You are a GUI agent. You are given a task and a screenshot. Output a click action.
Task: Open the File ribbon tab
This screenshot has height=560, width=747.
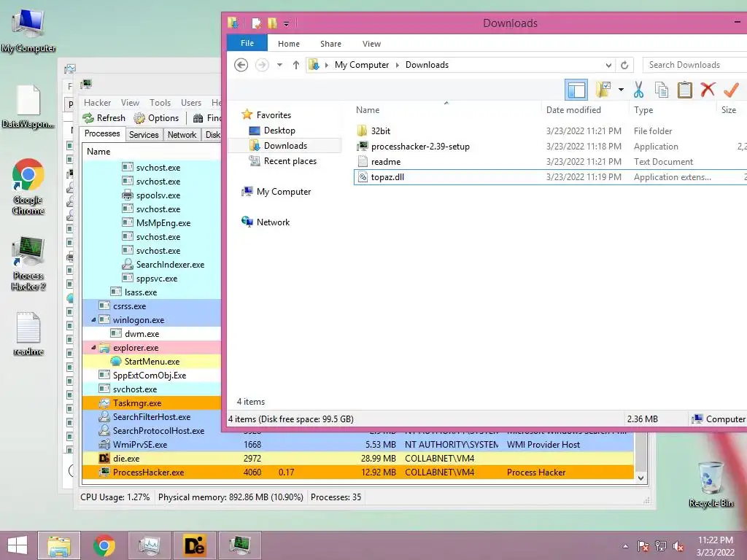(247, 43)
